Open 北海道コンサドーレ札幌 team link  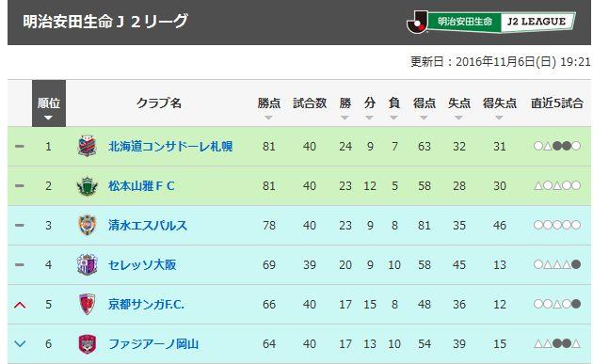[x=170, y=147]
